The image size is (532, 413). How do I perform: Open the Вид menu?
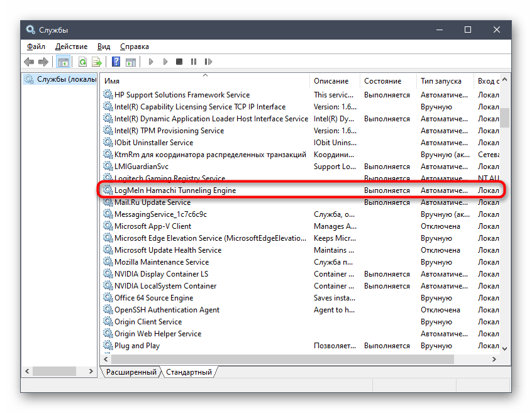point(104,47)
